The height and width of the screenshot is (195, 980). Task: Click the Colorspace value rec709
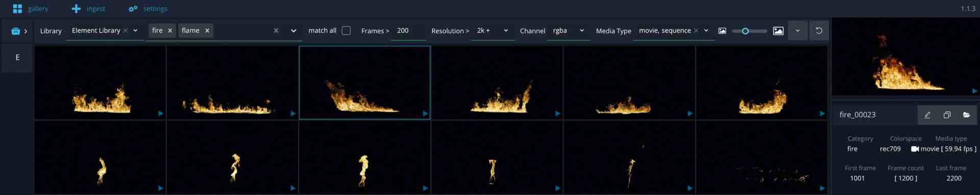tap(890, 149)
